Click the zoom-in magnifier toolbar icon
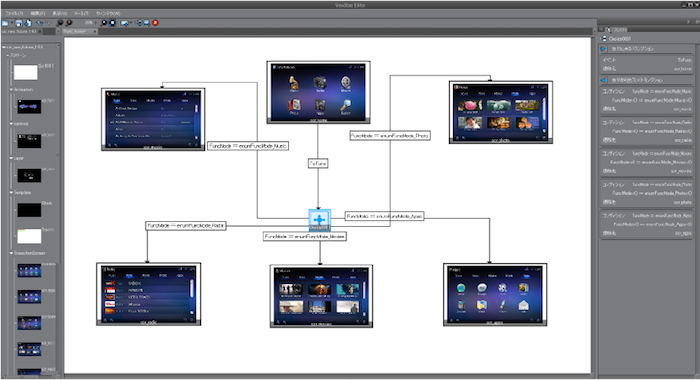This screenshot has width=700, height=380. 60,23
